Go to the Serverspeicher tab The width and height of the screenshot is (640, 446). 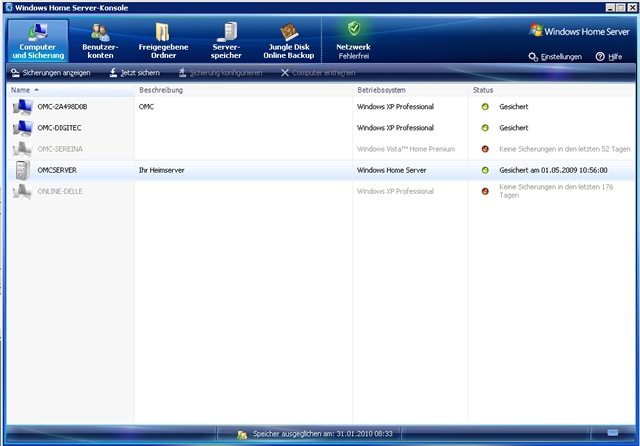(x=226, y=41)
